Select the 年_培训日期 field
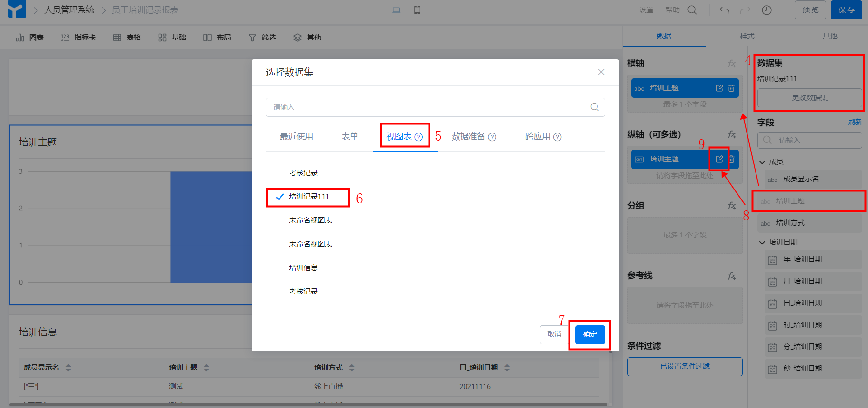Viewport: 868px width, 408px height. [x=813, y=259]
